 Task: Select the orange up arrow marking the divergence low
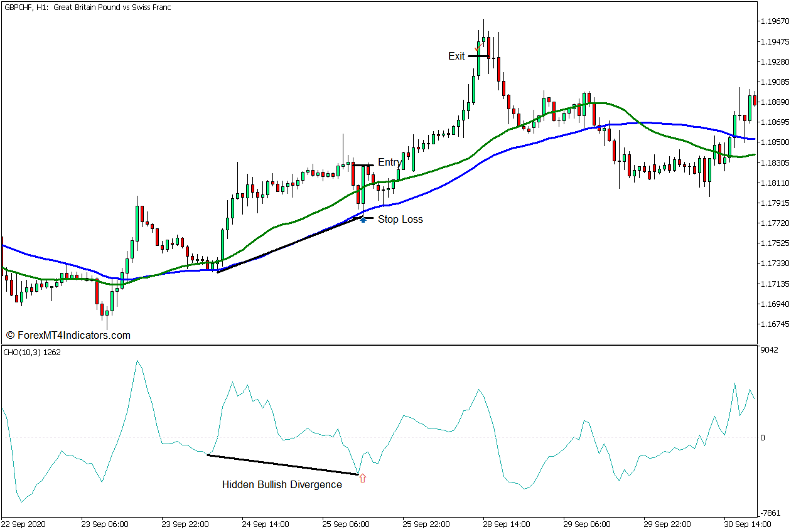(363, 477)
